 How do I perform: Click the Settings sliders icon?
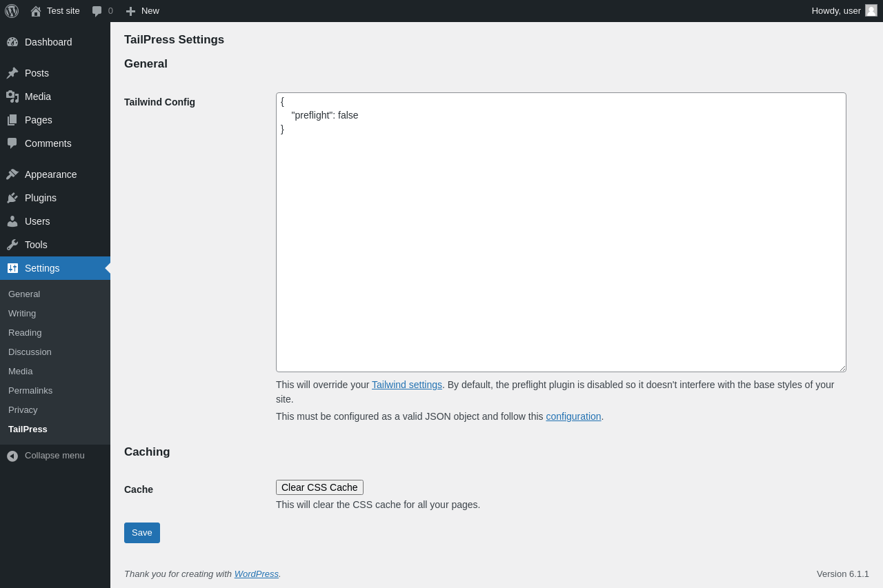[x=12, y=268]
